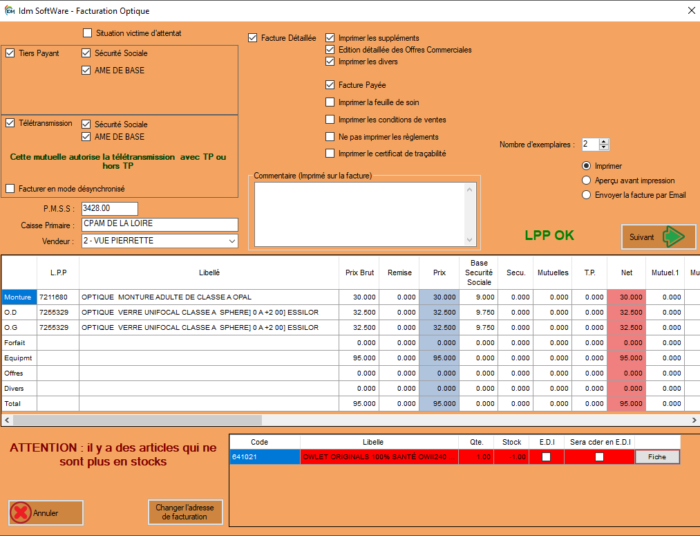
Task: Click L.P.P code 7211680 cell
Action: (x=58, y=297)
